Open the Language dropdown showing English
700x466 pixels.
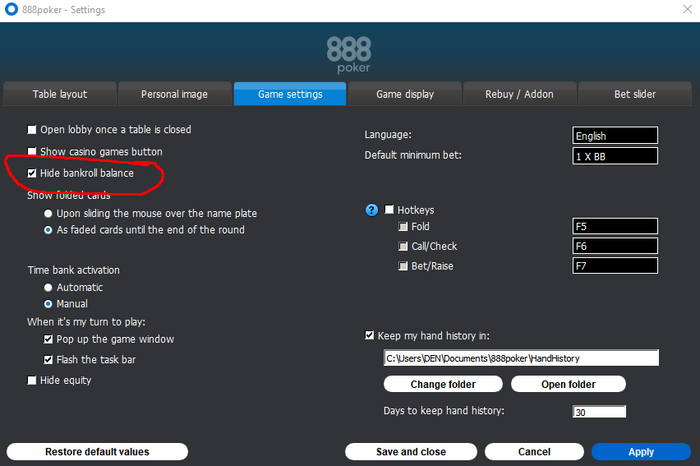pos(615,135)
